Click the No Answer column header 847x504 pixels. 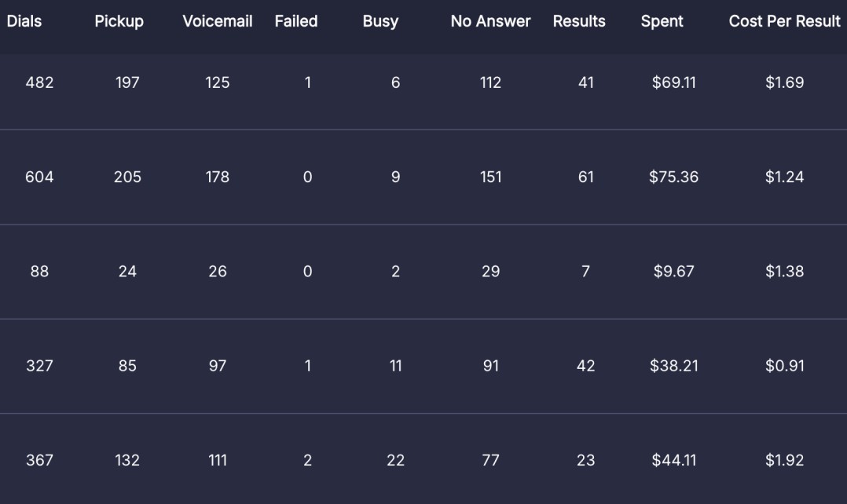tap(490, 22)
